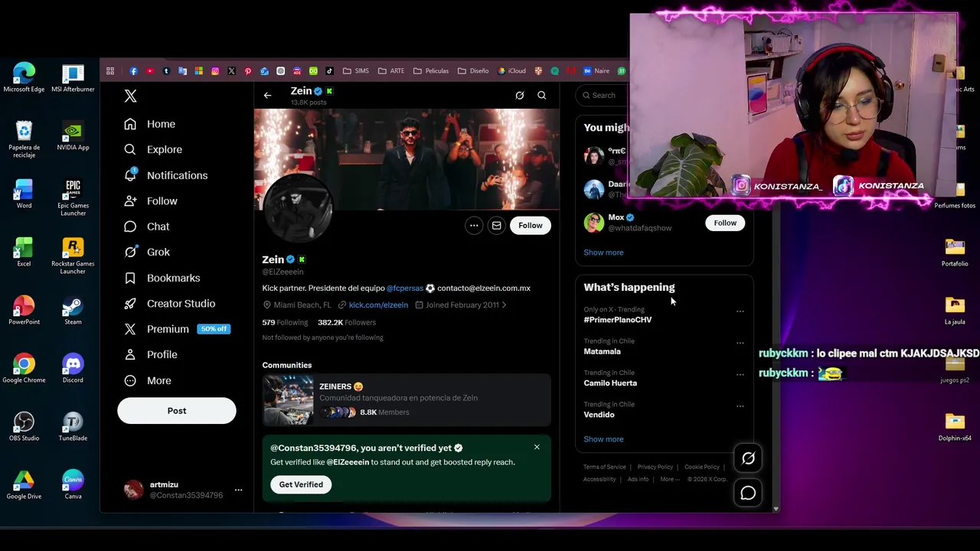Viewport: 980px width, 551px height.
Task: Open Notifications in X sidebar
Action: (x=166, y=175)
